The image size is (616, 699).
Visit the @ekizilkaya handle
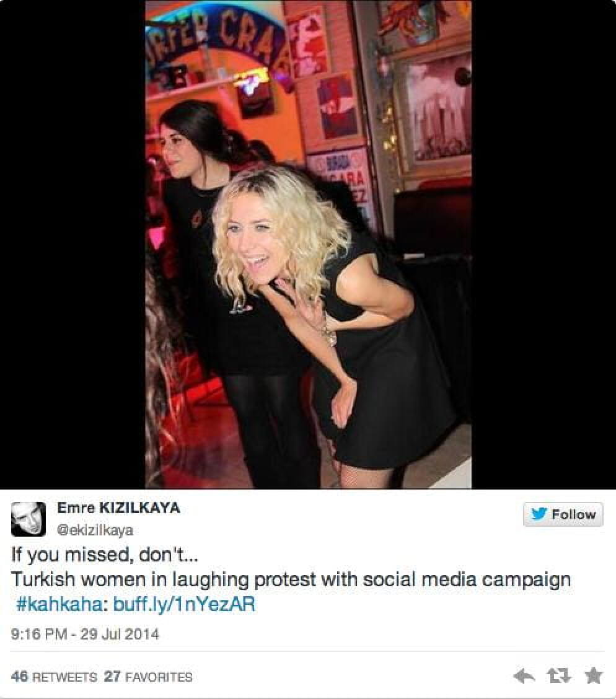pyautogui.click(x=95, y=530)
